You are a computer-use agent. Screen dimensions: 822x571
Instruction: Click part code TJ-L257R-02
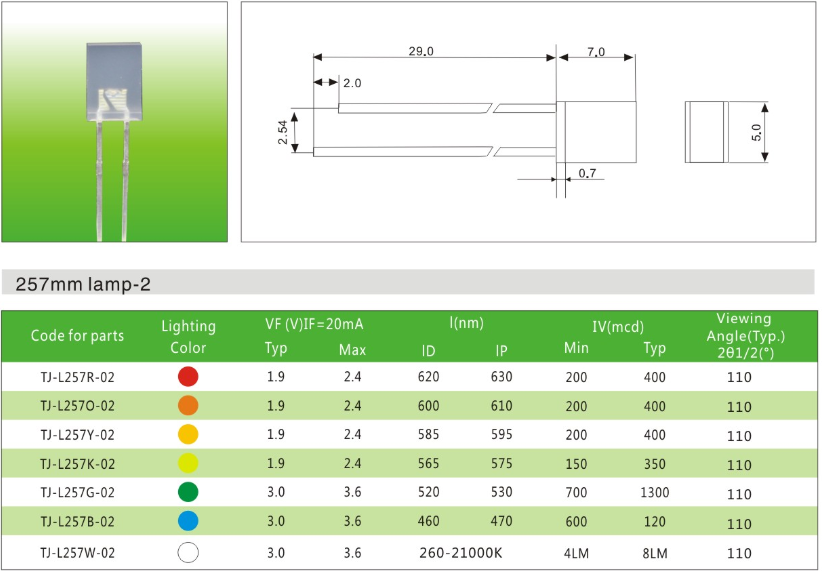coord(77,377)
